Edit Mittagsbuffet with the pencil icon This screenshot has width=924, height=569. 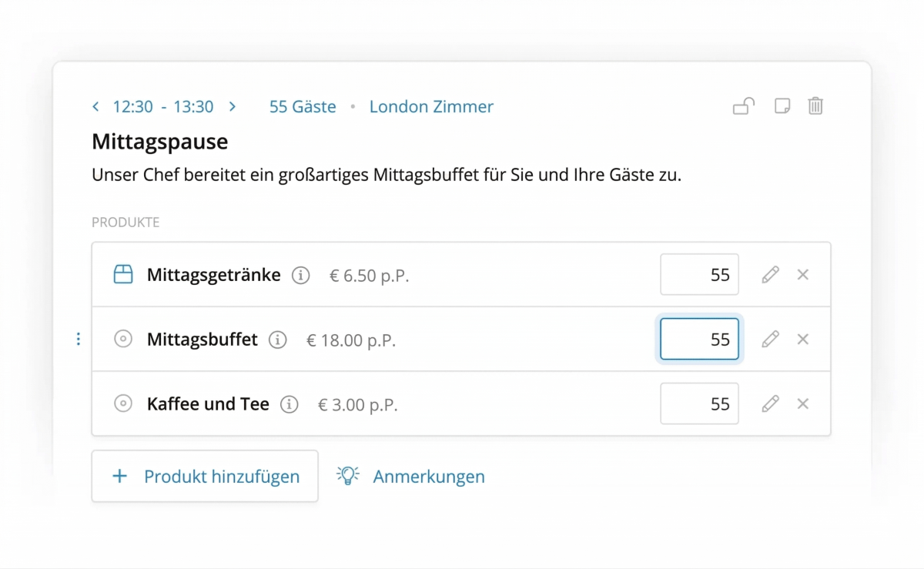coord(770,340)
